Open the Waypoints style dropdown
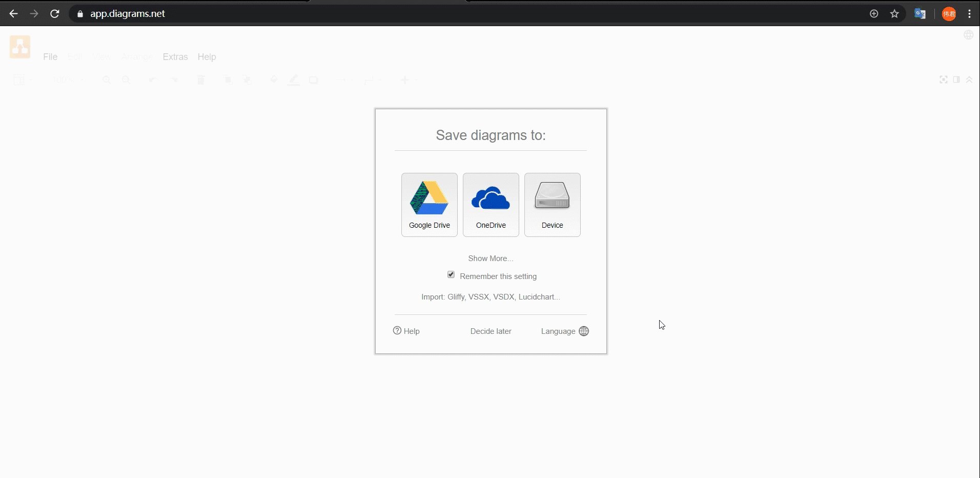Image resolution: width=980 pixels, height=478 pixels. tap(373, 80)
